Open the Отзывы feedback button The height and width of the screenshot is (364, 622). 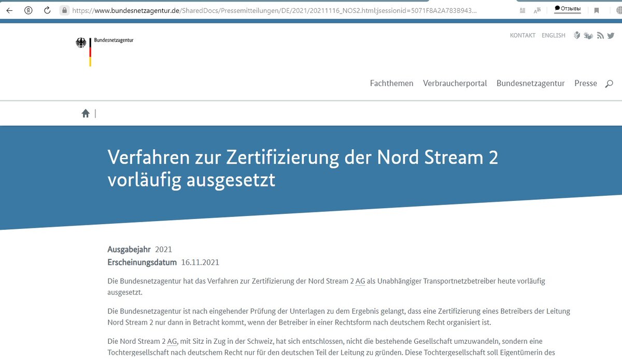click(568, 9)
